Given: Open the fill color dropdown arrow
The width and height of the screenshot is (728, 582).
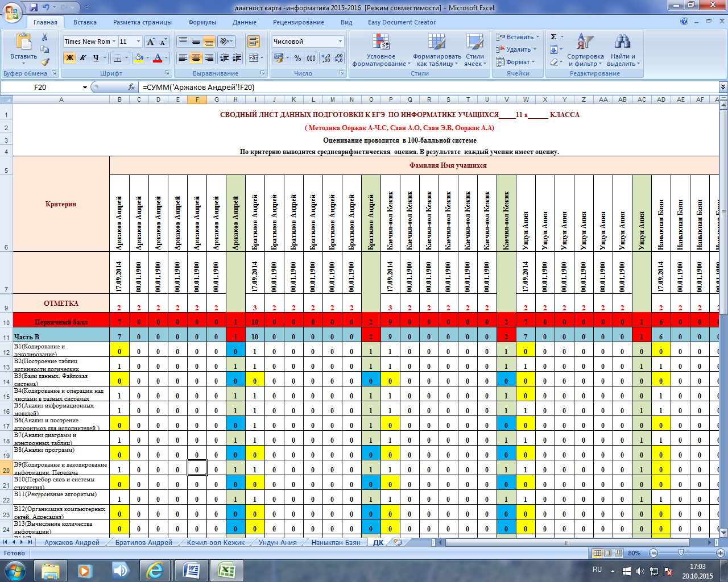Looking at the screenshot, I should coord(148,57).
